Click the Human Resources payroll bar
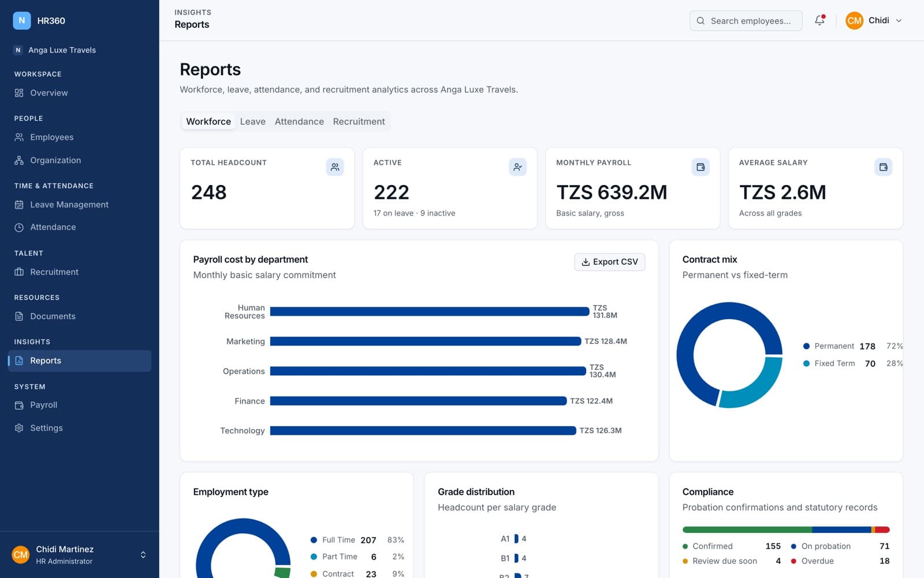Screen dimensions: 924x578 click(430, 312)
